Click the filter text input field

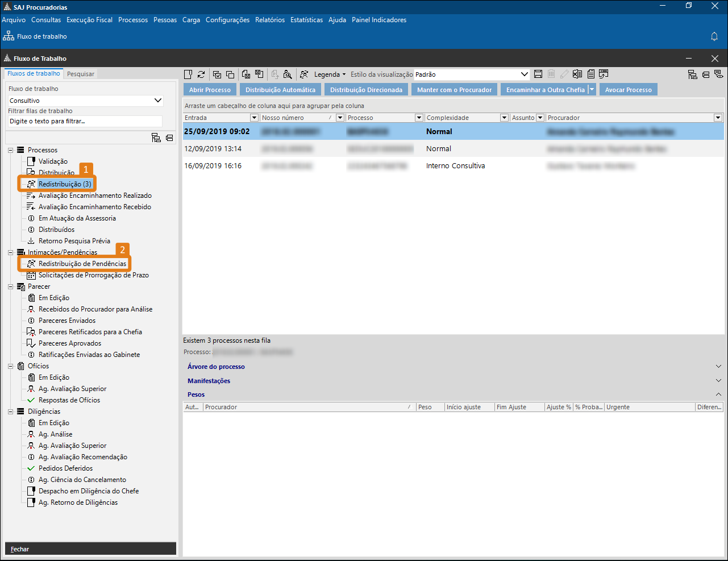[x=85, y=121]
